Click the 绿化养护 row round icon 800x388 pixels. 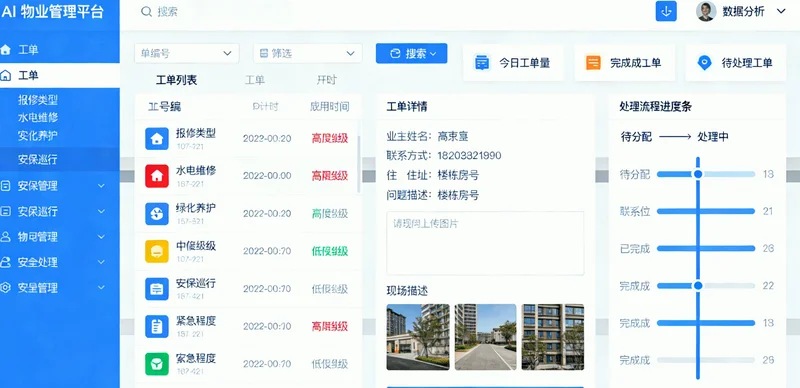(x=157, y=213)
